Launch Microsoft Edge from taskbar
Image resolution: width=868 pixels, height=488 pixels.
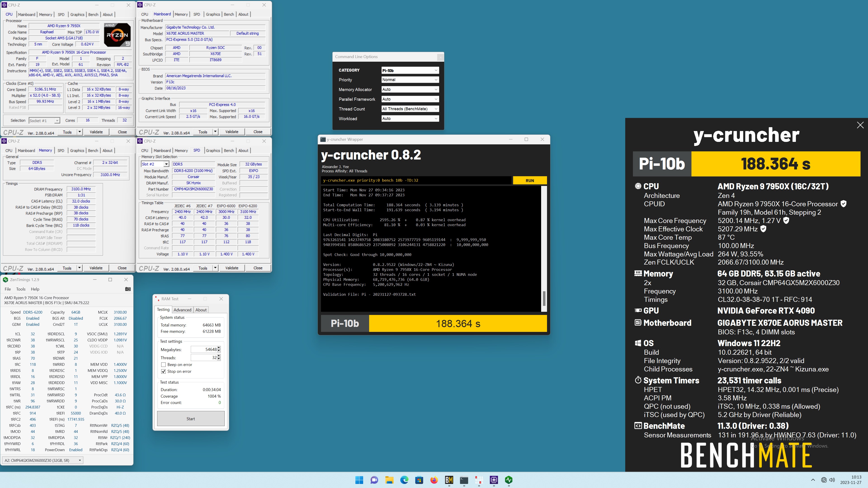(404, 480)
